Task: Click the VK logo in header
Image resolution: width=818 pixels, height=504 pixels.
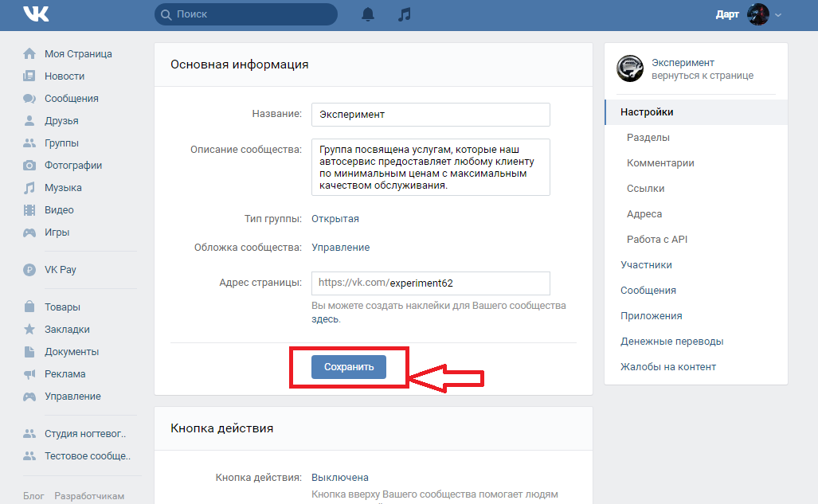Action: click(36, 14)
